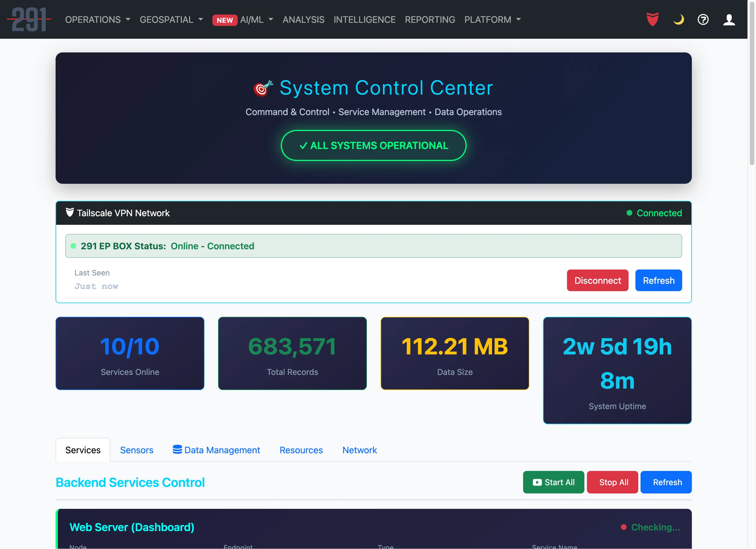
Task: Open the user account icon
Action: [x=729, y=20]
